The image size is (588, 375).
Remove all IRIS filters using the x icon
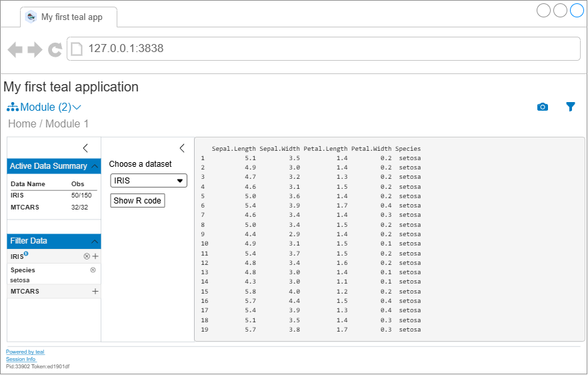(x=87, y=256)
